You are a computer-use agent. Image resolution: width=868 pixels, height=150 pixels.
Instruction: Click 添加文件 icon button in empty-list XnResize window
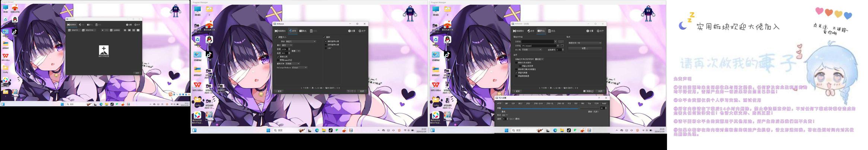coord(74,30)
